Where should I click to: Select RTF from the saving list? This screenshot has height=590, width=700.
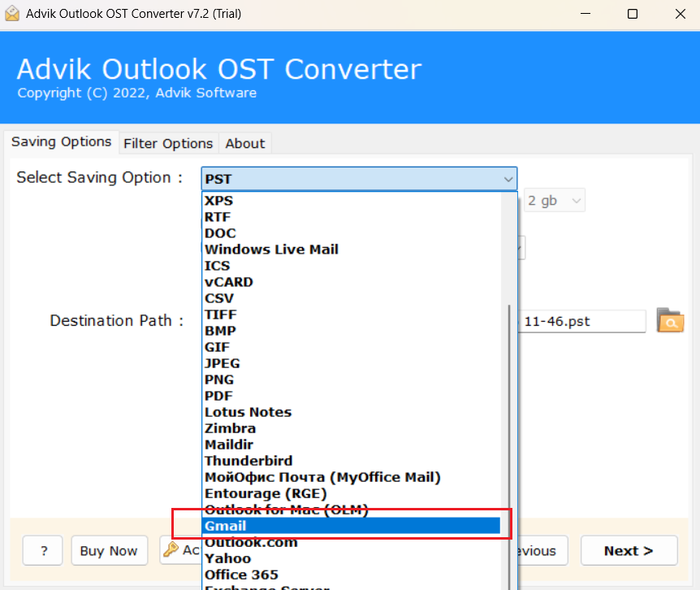coord(352,217)
